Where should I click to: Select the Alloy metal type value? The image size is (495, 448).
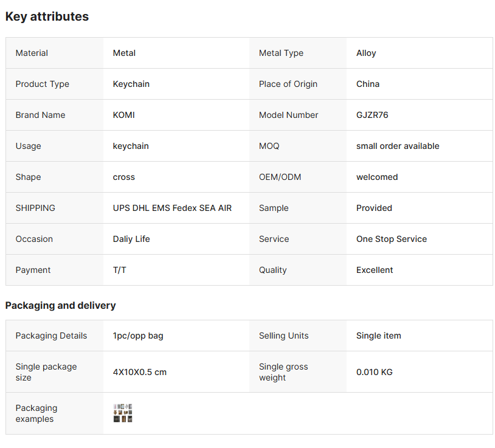click(366, 53)
